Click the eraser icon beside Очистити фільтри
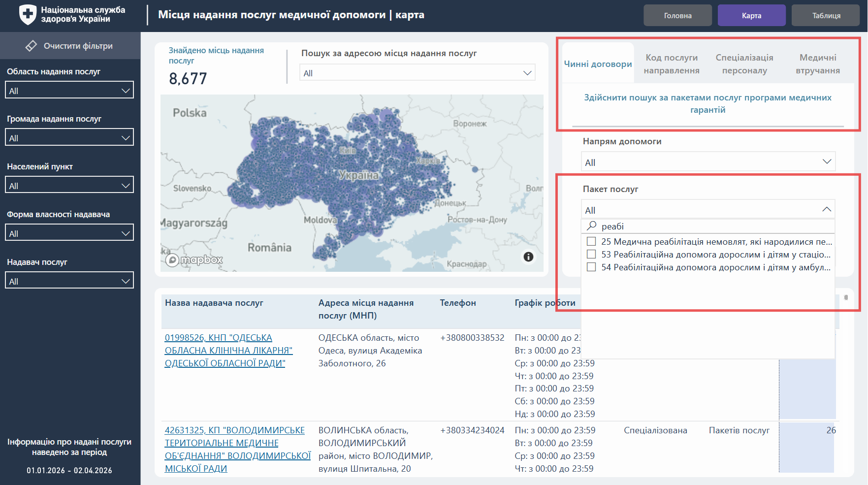The image size is (868, 485). (31, 46)
